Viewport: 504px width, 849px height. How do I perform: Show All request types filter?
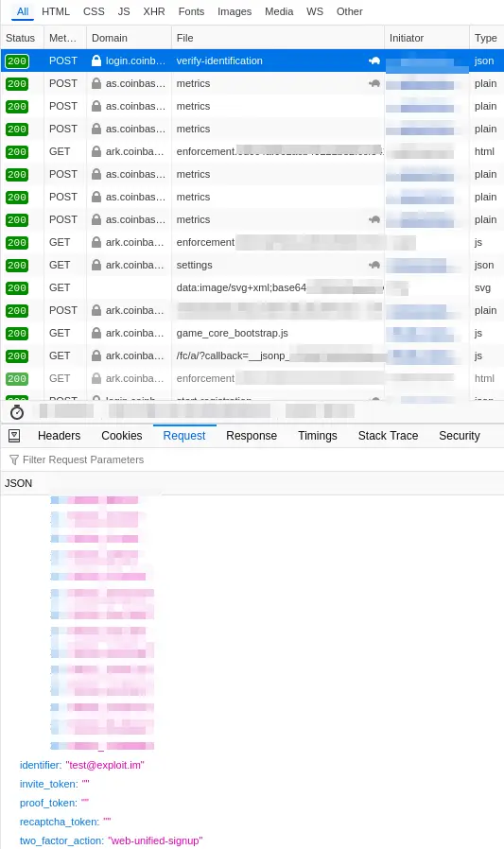point(23,11)
